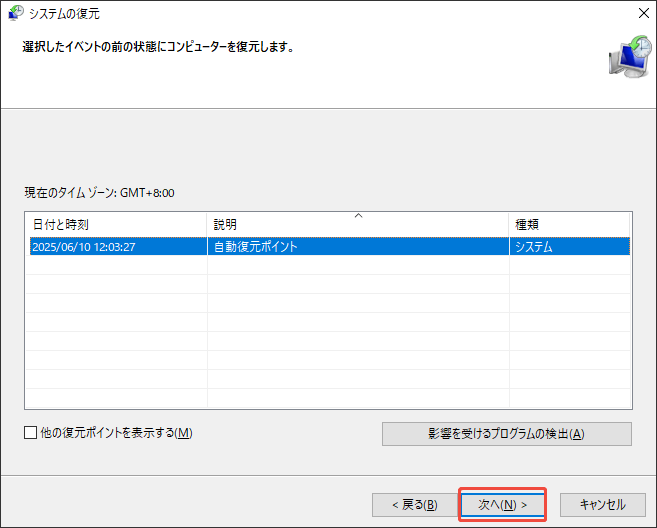Sort by the 説明 column header
The height and width of the screenshot is (528, 657).
click(x=358, y=225)
